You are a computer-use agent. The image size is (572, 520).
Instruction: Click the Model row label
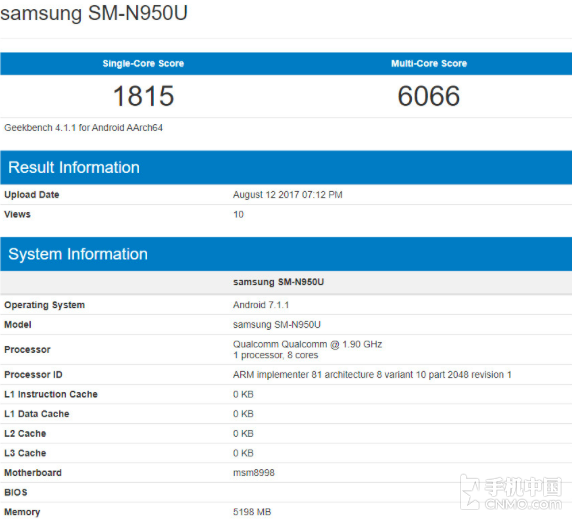coord(18,324)
